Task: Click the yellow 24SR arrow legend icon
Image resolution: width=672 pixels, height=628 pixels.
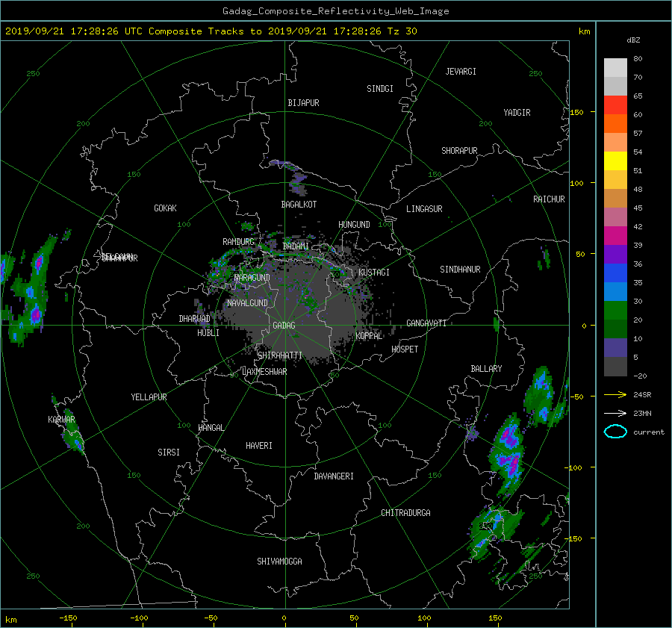Action: coord(615,394)
